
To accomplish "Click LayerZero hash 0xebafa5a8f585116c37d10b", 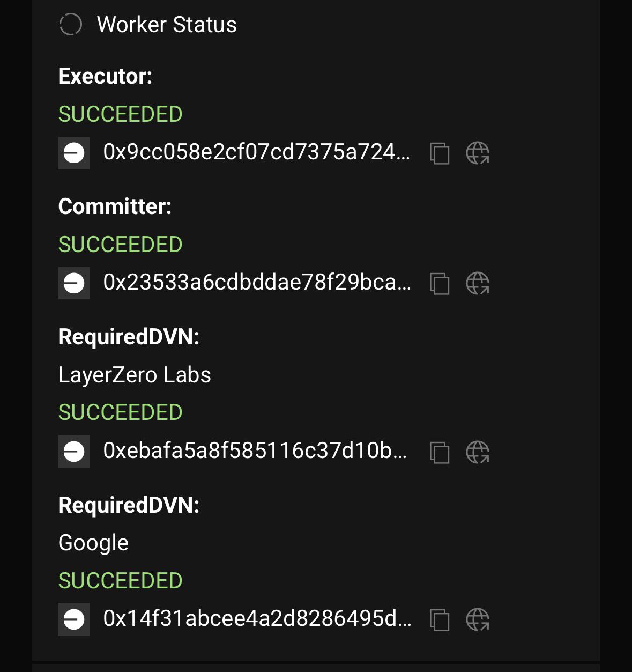I will coord(255,451).
